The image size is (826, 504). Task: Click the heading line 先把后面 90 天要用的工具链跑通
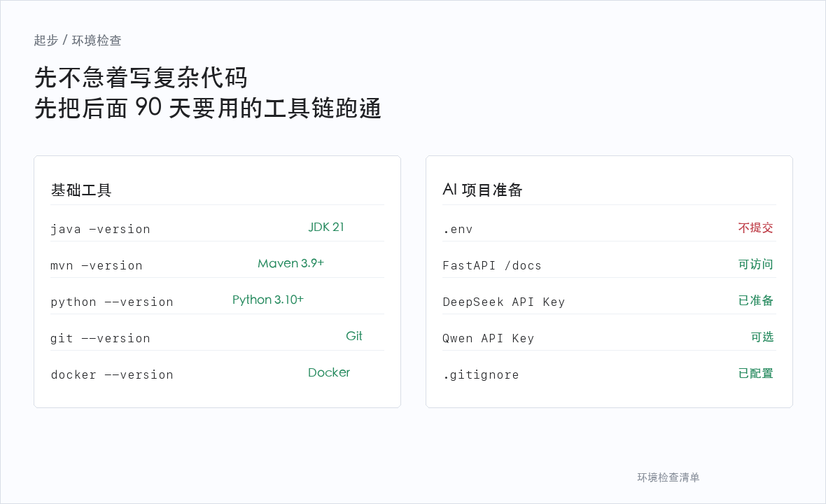pos(208,108)
